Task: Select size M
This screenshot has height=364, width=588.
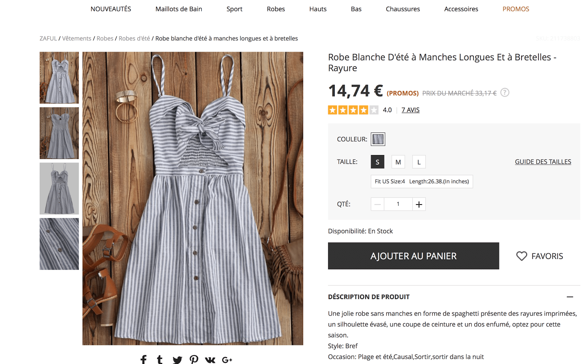Action: point(398,162)
